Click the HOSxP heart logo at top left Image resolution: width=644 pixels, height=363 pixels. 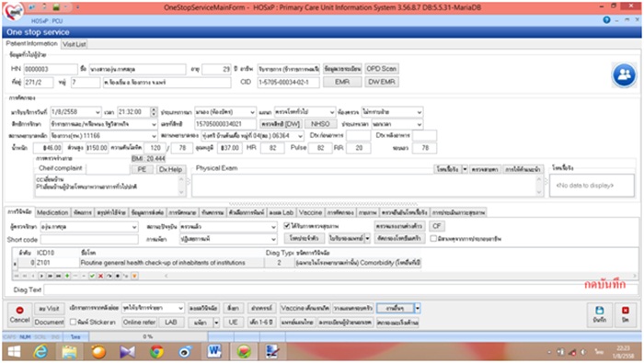tap(13, 12)
